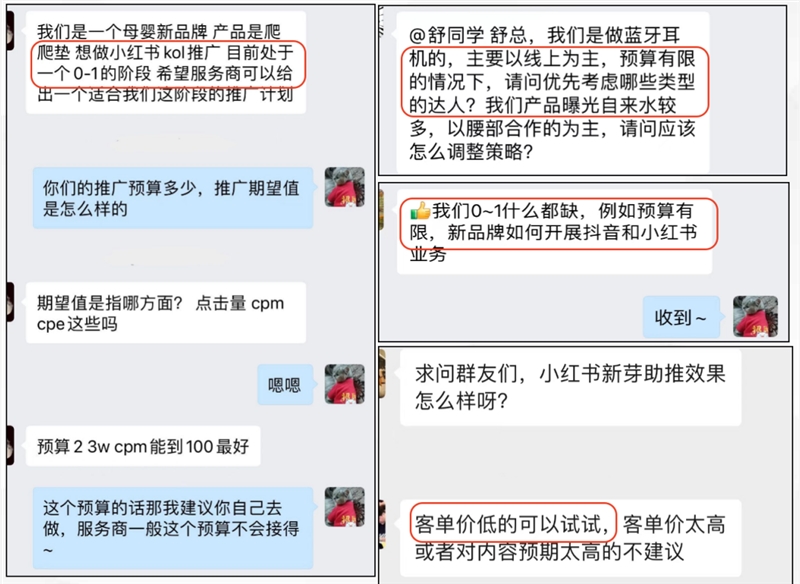Click the sender avatar beside '期望值是指哪方面'

(x=10, y=302)
